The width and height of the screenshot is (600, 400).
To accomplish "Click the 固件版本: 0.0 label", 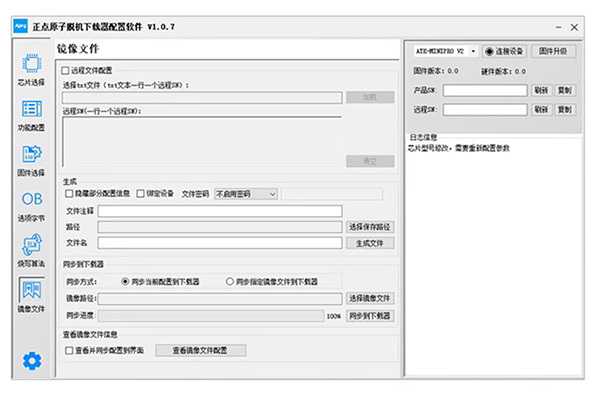I will tap(436, 71).
